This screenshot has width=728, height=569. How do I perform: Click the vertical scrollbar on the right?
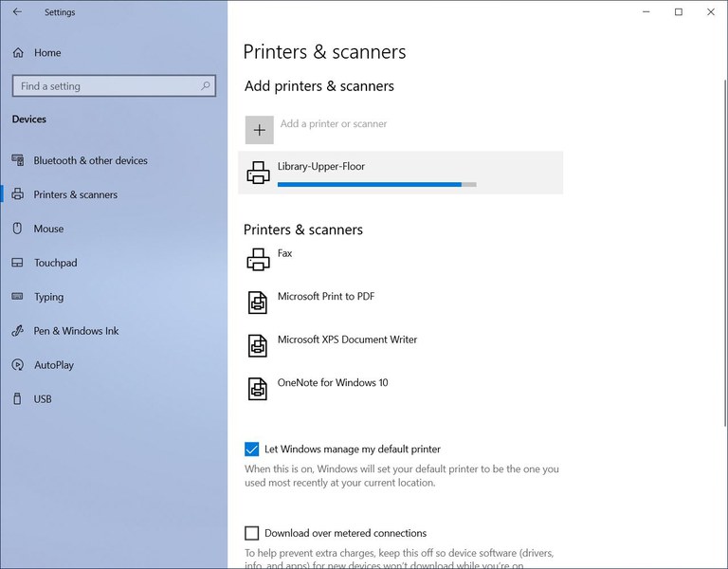[x=725, y=253]
